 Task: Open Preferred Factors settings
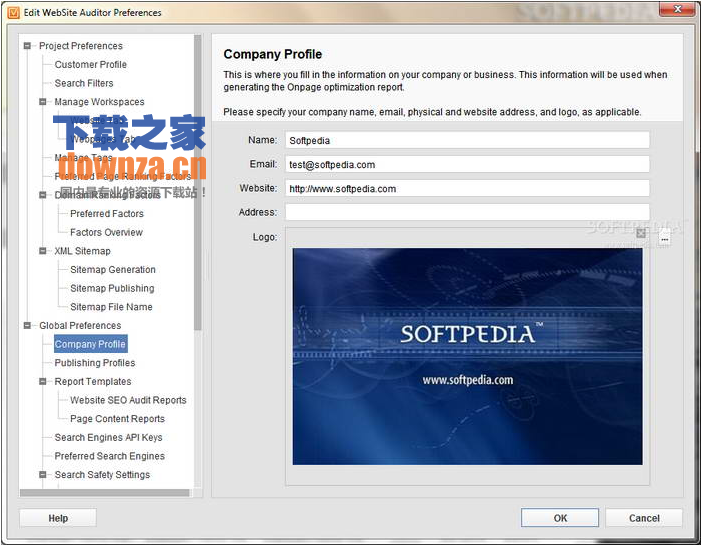point(107,213)
